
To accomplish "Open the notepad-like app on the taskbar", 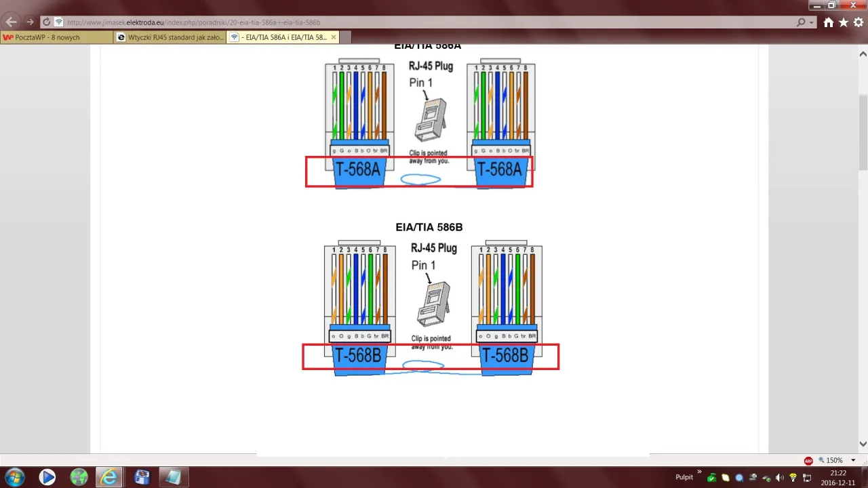I will click(x=173, y=477).
